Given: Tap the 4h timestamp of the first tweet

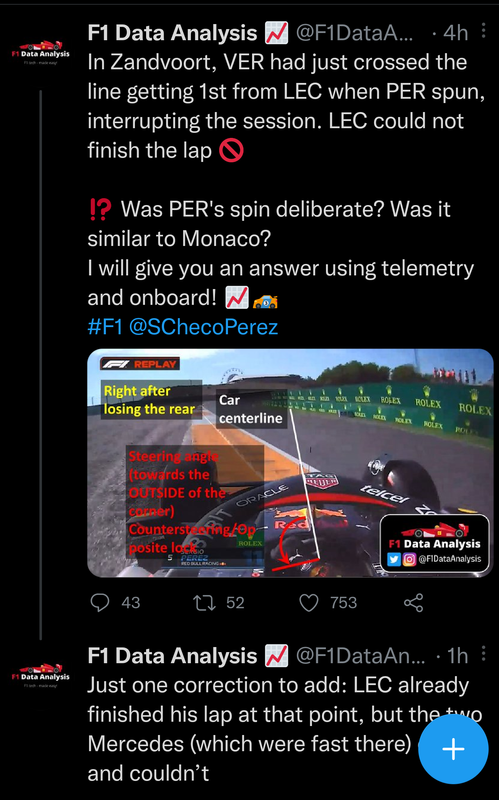Looking at the screenshot, I should pos(455,33).
